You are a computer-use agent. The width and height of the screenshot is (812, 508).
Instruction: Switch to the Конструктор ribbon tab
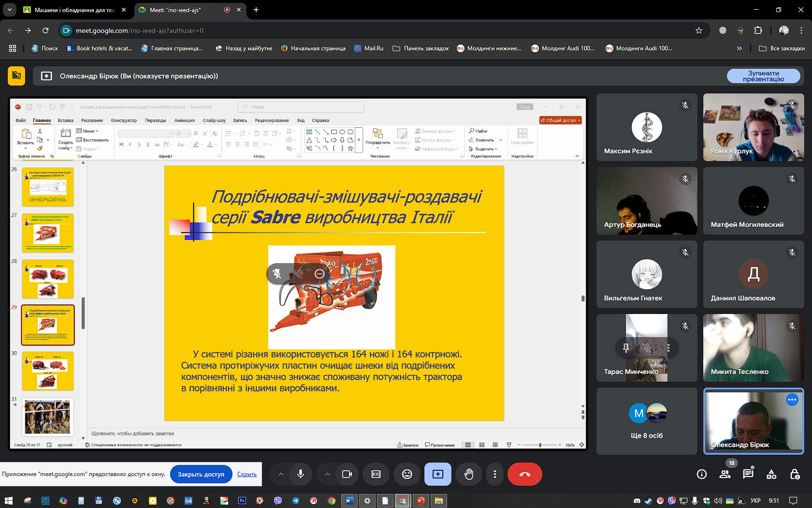[124, 120]
